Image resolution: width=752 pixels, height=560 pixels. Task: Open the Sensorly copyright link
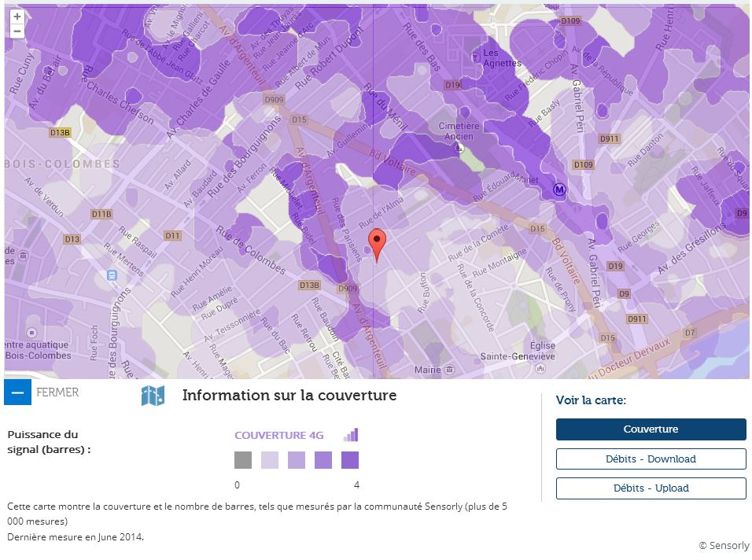pos(723,546)
